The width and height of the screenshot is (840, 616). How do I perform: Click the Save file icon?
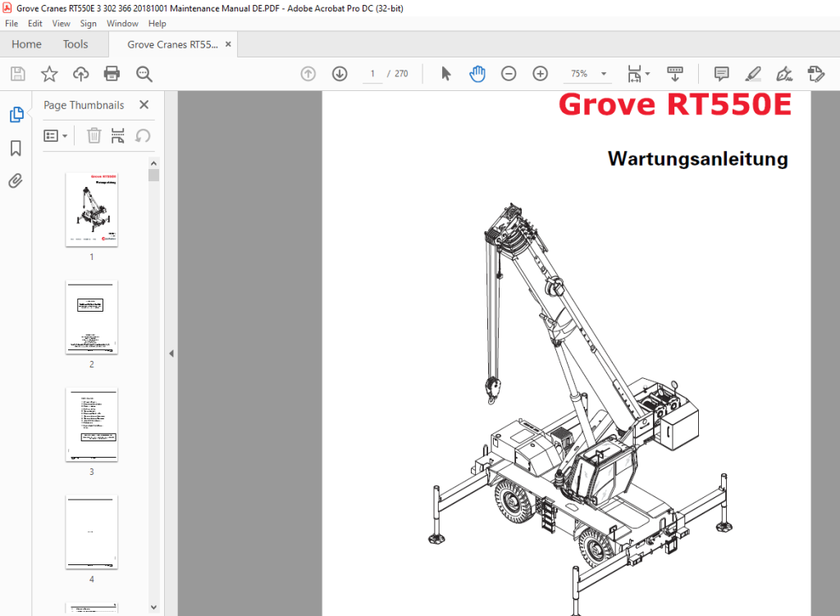coord(18,74)
